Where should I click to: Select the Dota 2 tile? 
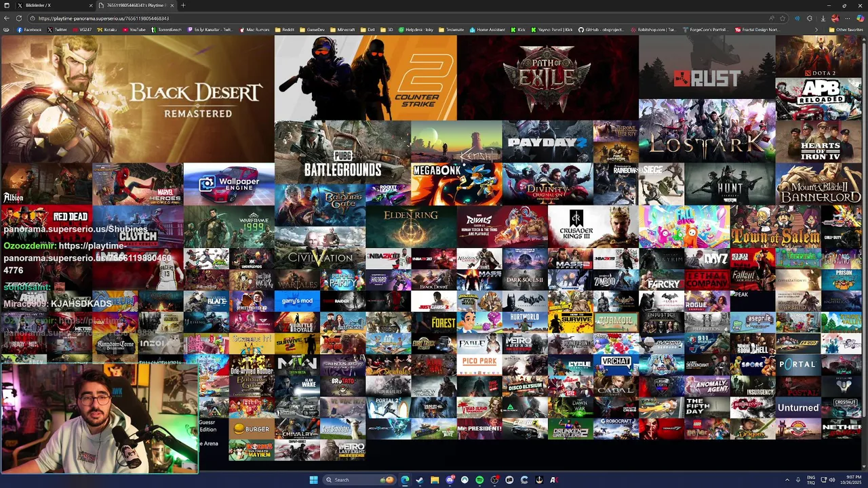click(818, 56)
